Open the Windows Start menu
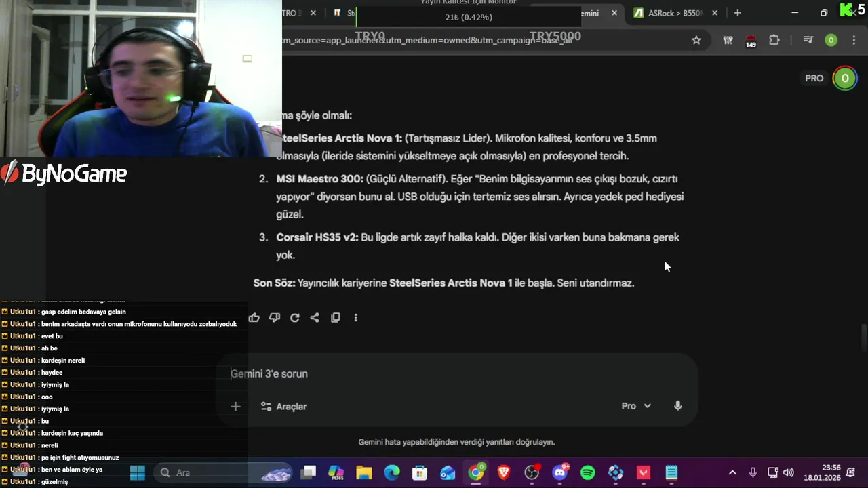The height and width of the screenshot is (488, 868). [137, 472]
